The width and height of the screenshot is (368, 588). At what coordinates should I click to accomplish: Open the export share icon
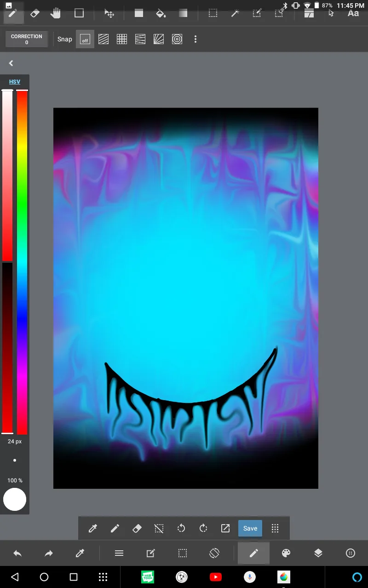(x=225, y=529)
